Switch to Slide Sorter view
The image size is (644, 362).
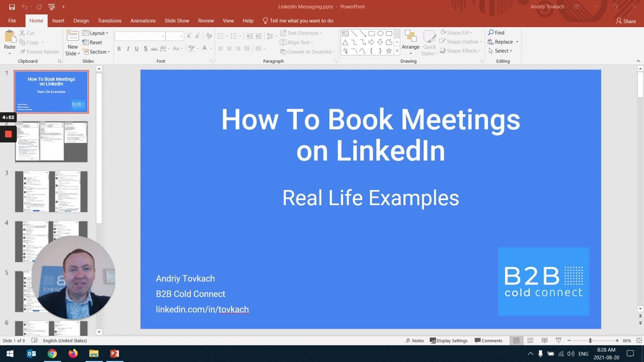point(530,341)
